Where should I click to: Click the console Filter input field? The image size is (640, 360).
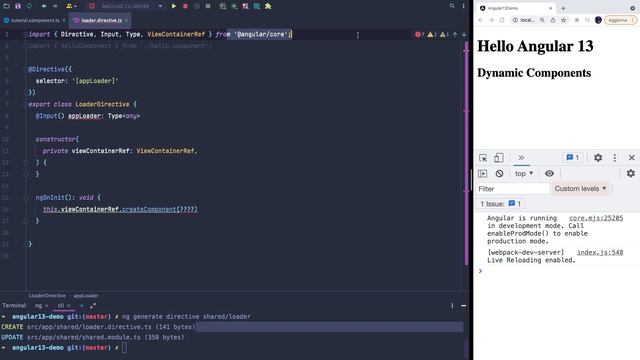click(513, 189)
